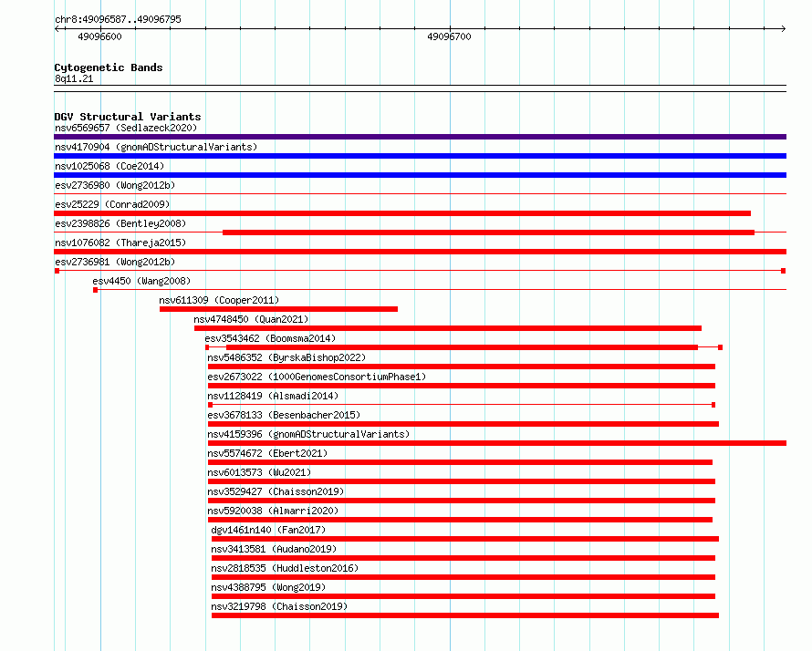This screenshot has width=812, height=651.
Task: Open esv2673022 (1000GenomesConsortiumPhase1) label
Action: tap(317, 377)
